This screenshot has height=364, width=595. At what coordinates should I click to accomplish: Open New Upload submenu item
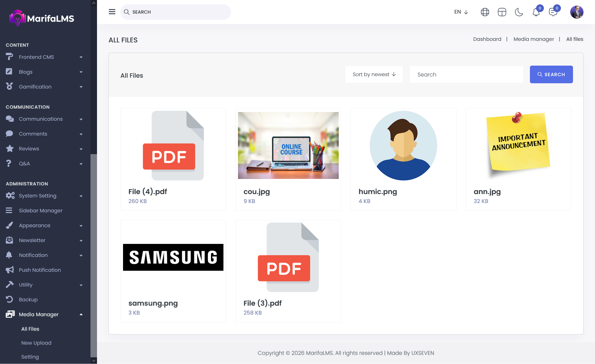click(36, 343)
